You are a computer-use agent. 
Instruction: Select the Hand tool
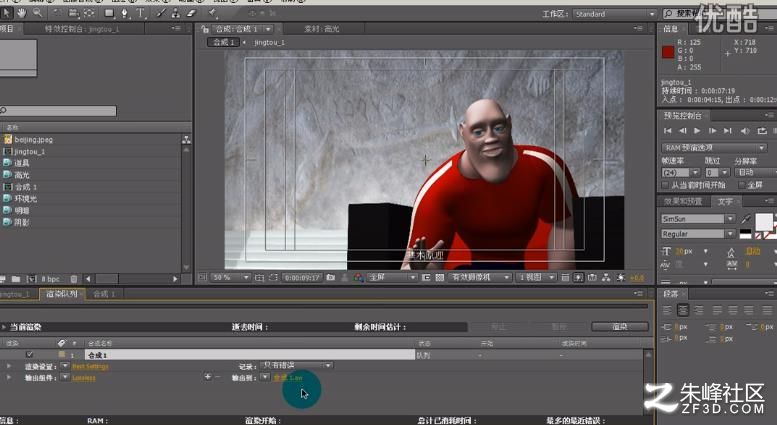pos(22,13)
